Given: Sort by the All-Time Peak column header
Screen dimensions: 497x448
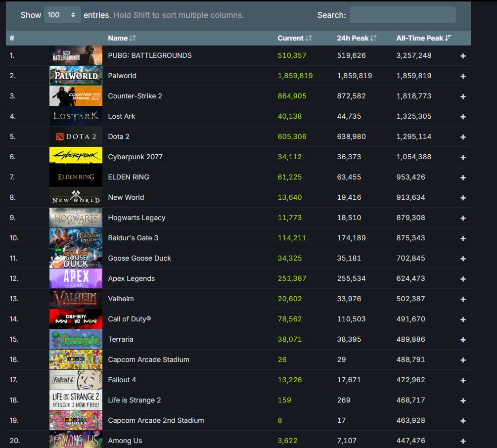Looking at the screenshot, I should [423, 38].
